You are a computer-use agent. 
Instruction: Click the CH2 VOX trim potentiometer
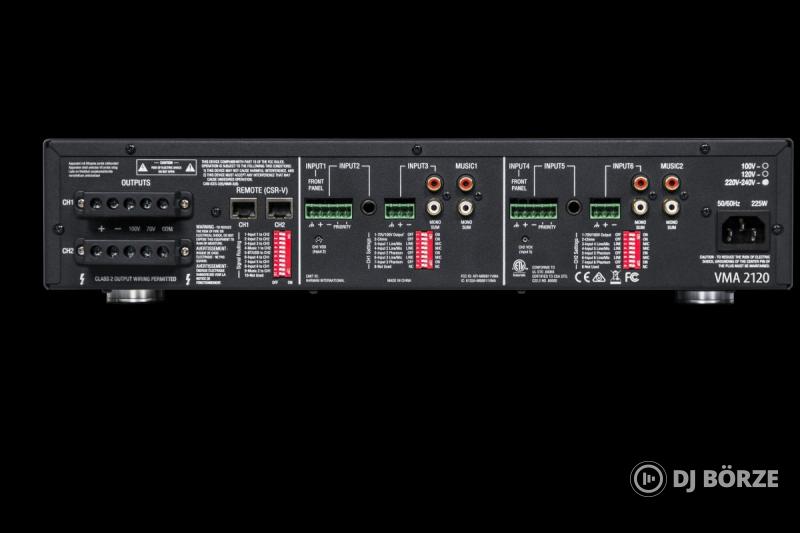coord(524,239)
